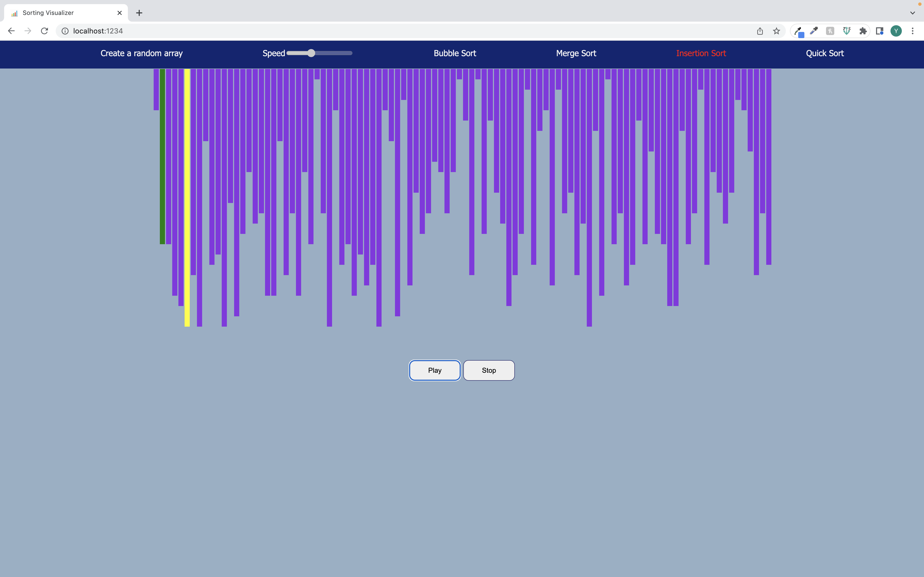Open the anchor TS extension
The image size is (924, 577).
[x=846, y=31]
